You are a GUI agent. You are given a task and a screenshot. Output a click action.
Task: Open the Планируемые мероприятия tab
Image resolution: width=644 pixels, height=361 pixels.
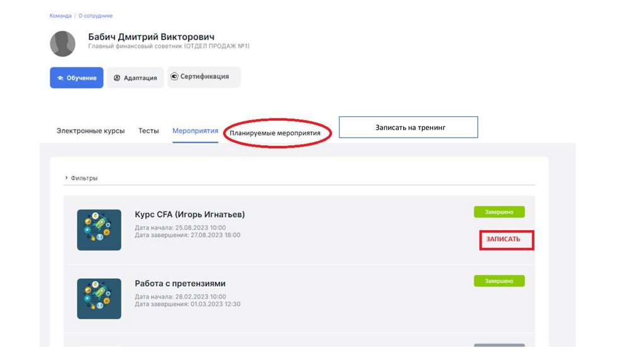275,133
